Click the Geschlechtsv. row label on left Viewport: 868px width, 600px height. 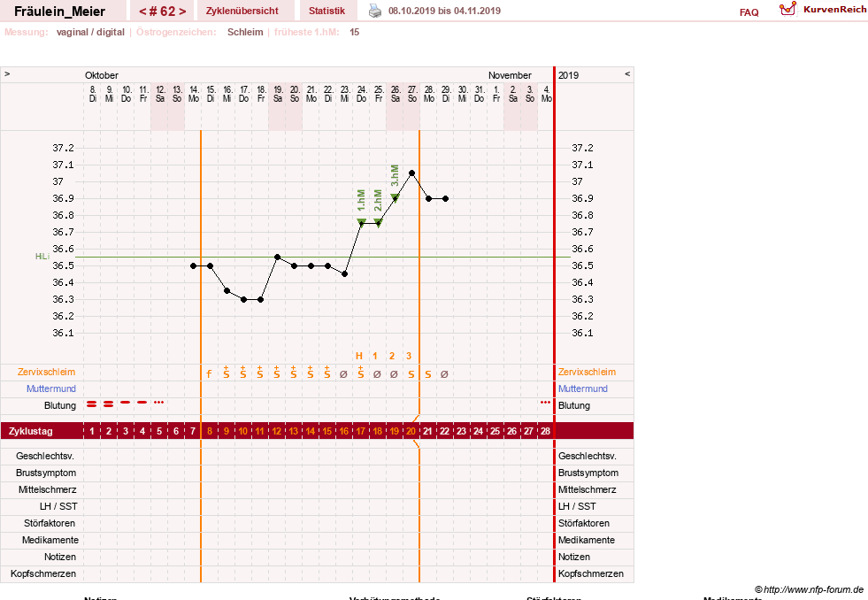[45, 456]
